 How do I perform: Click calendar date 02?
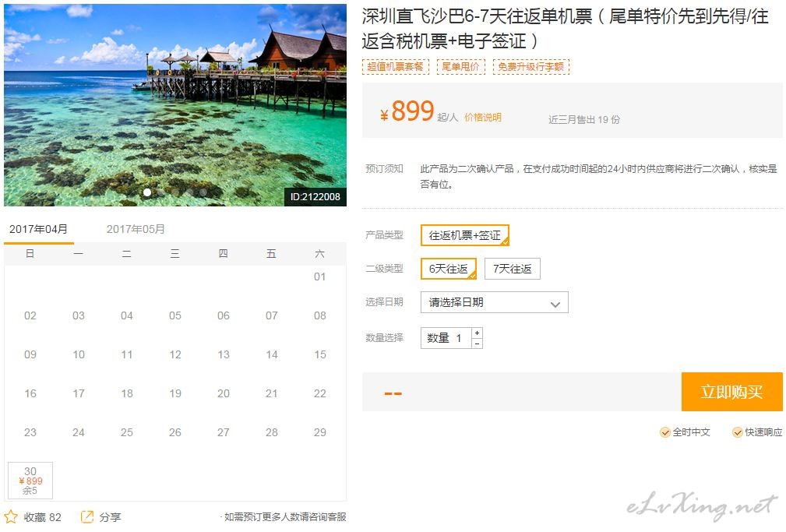tap(30, 315)
